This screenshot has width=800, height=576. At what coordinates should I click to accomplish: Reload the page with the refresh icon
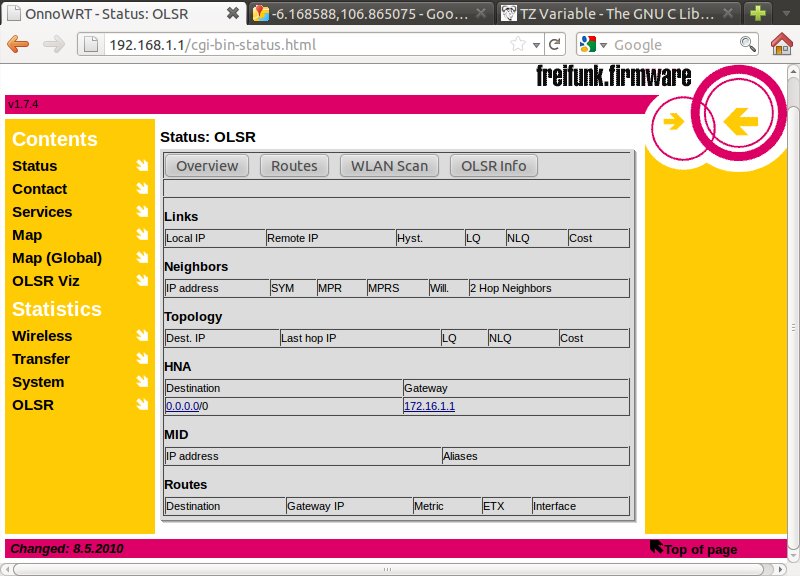(x=556, y=45)
